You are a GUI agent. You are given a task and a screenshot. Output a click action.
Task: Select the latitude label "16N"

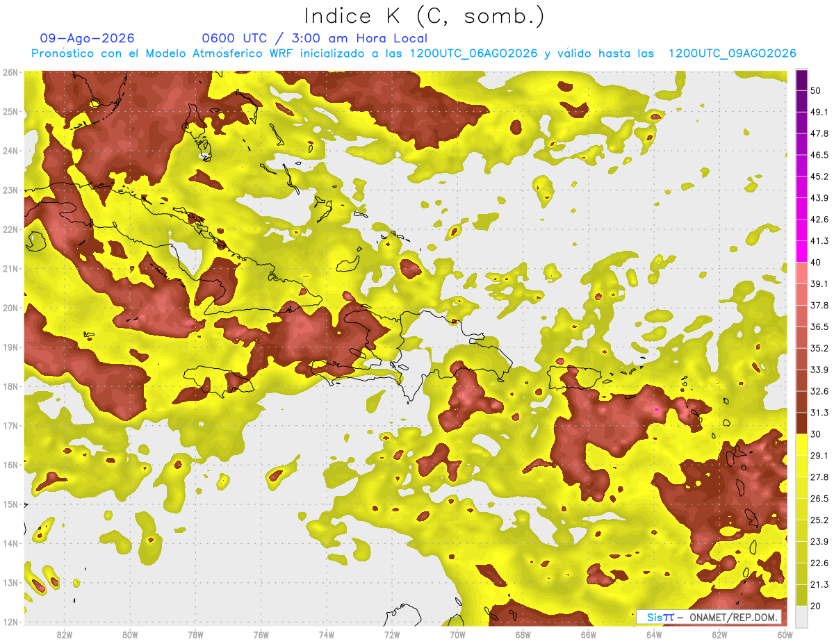[10, 465]
